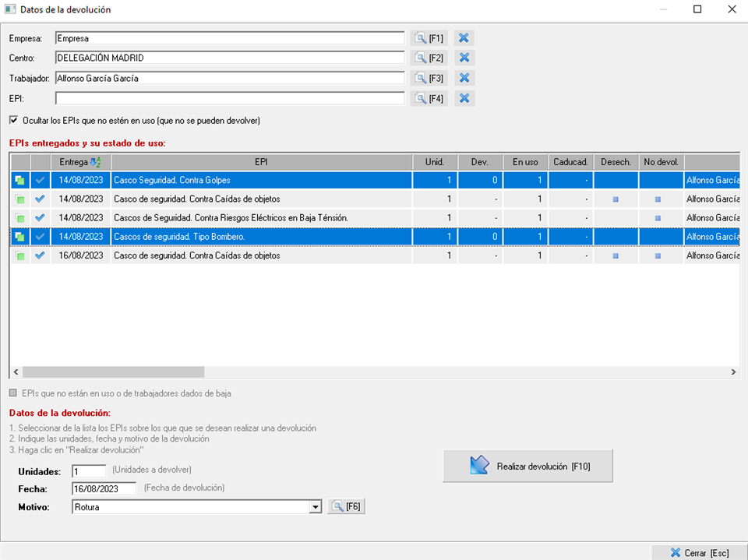Open Motivo search with F6 button
748x560 pixels.
(x=346, y=506)
